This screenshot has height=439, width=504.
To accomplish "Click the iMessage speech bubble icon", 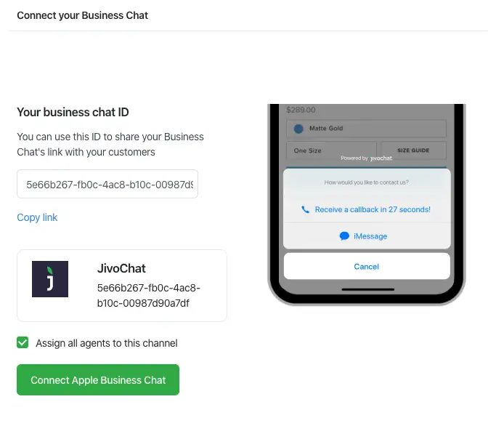I will pos(344,236).
